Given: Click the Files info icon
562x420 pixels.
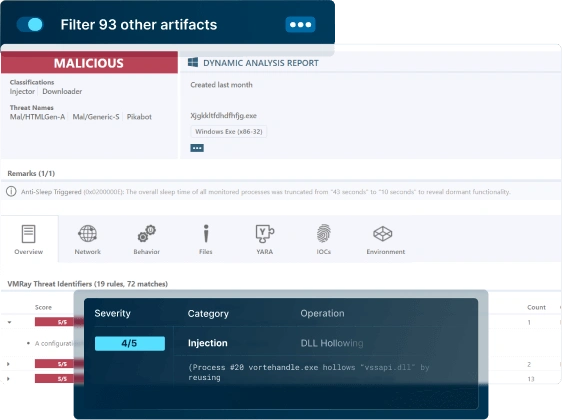Looking at the screenshot, I should click(206, 234).
